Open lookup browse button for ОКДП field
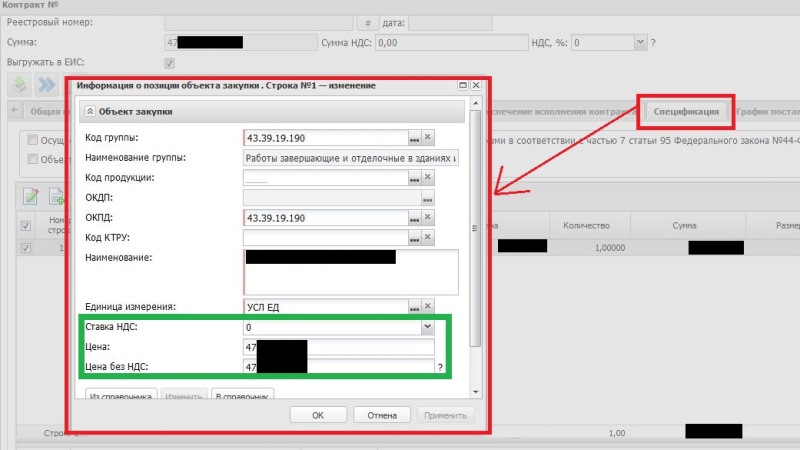Image resolution: width=800 pixels, height=450 pixels. 428,198
